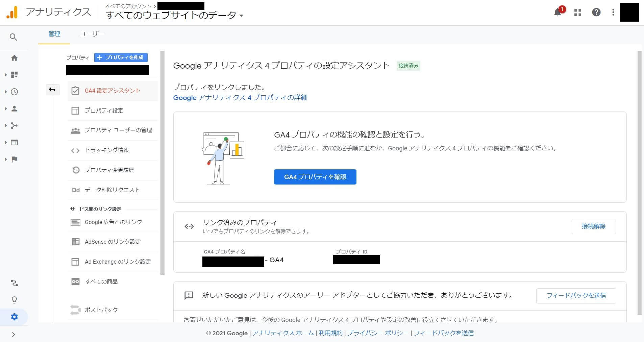644x342 pixels.
Task: Expand the Audience section arrow in sidebar
Action: click(x=5, y=108)
